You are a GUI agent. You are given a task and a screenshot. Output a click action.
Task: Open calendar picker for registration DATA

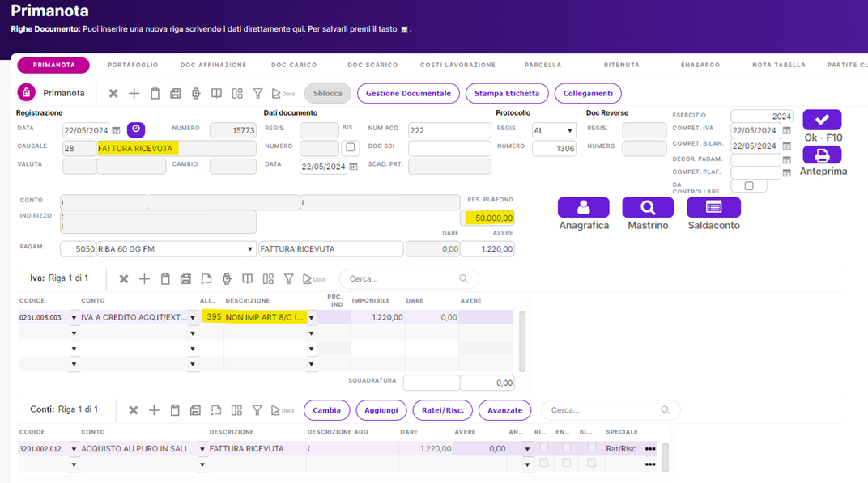(x=117, y=130)
